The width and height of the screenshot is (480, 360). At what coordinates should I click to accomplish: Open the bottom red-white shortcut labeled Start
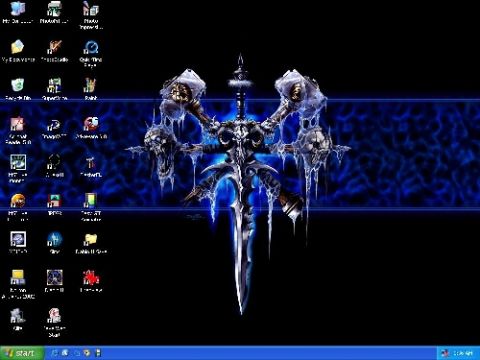pyautogui.click(x=54, y=316)
